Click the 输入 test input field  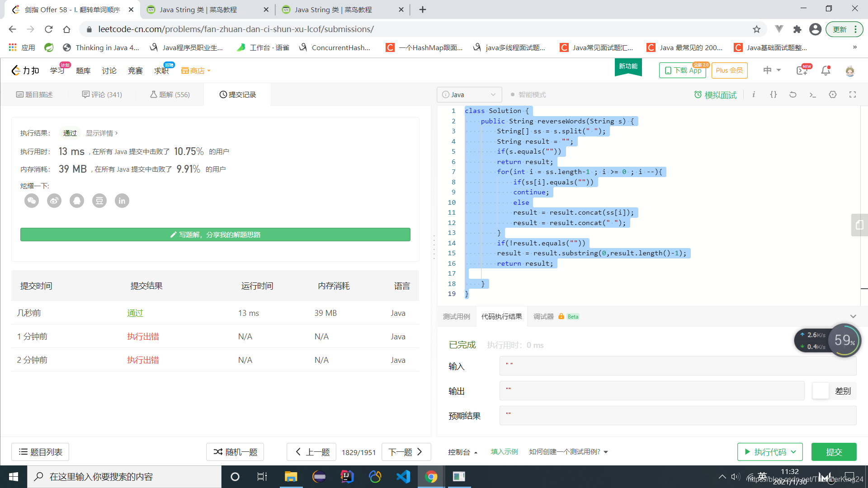click(x=677, y=366)
